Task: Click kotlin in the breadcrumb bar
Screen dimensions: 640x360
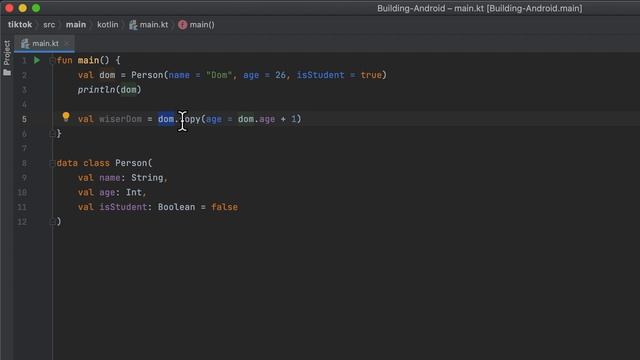Action: 108,25
